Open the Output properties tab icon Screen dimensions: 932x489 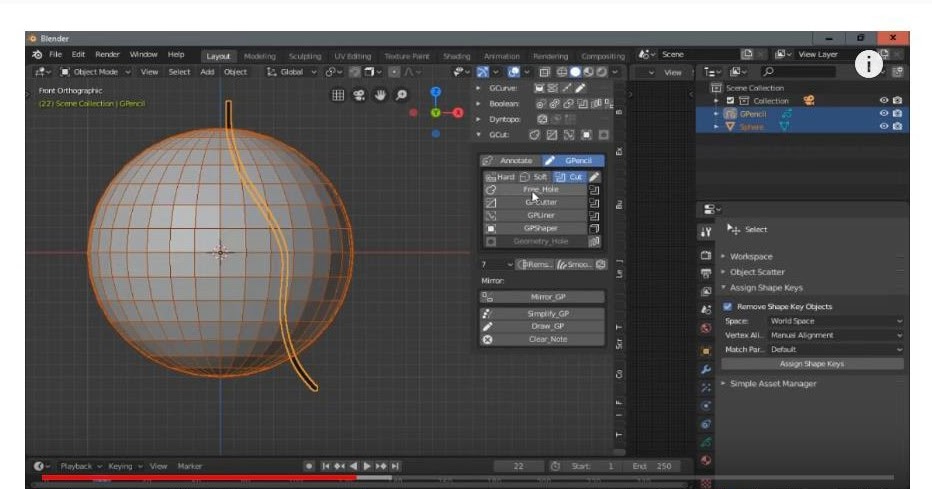click(706, 273)
